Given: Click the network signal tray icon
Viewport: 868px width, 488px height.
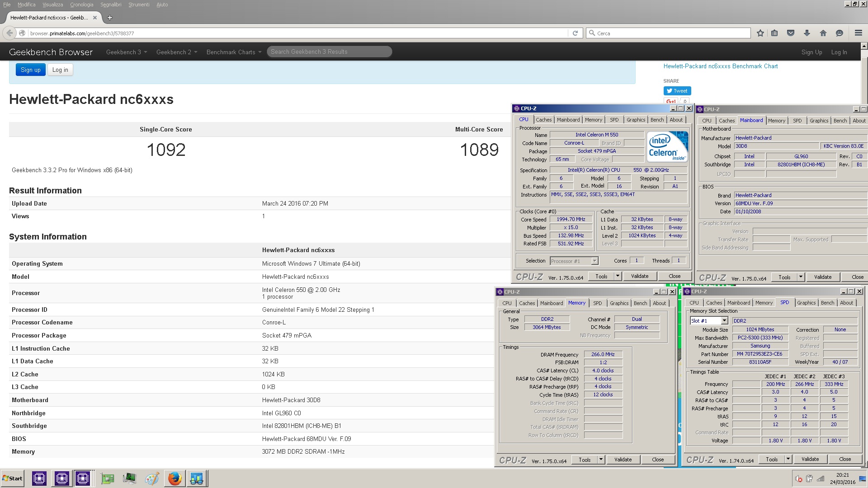Looking at the screenshot, I should pyautogui.click(x=821, y=479).
